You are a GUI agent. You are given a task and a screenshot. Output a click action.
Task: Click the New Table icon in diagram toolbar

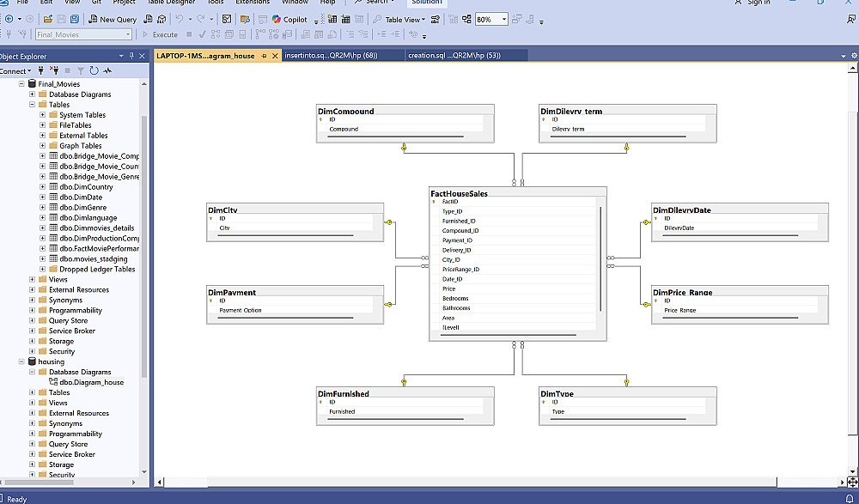(332, 19)
